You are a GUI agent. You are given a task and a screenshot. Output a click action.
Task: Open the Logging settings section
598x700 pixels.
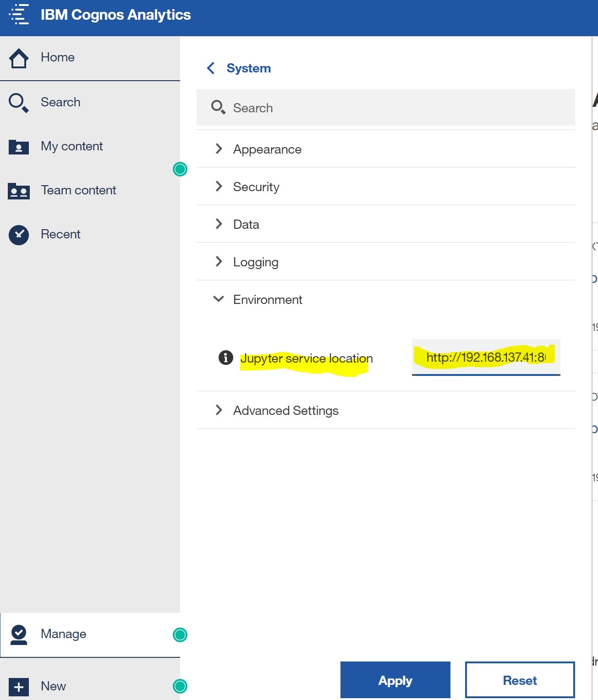(219, 262)
